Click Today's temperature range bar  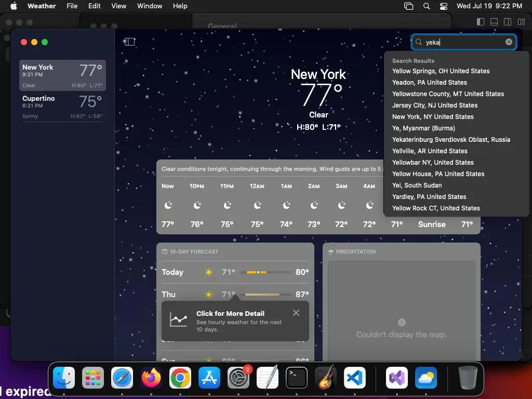click(x=265, y=272)
